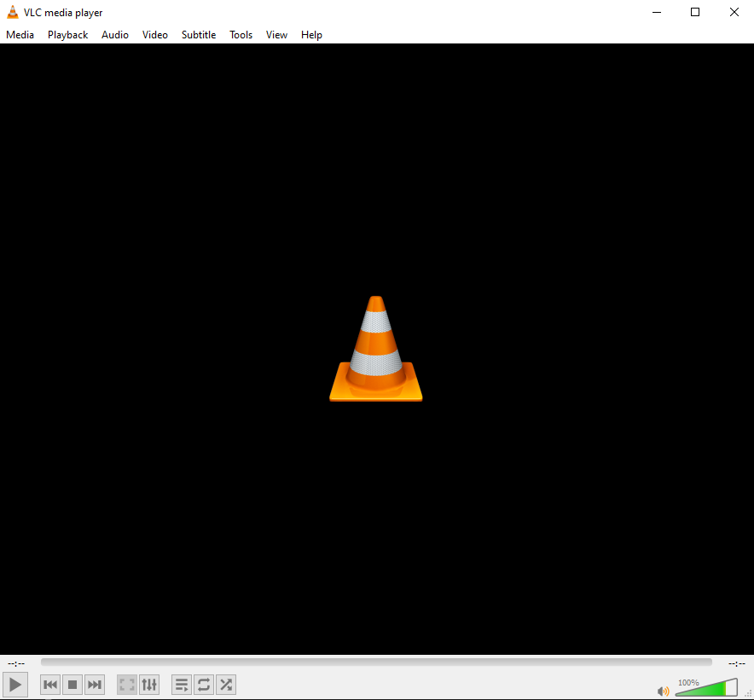Click the VLC cone icon in the title bar
The width and height of the screenshot is (754, 700).
click(x=13, y=12)
